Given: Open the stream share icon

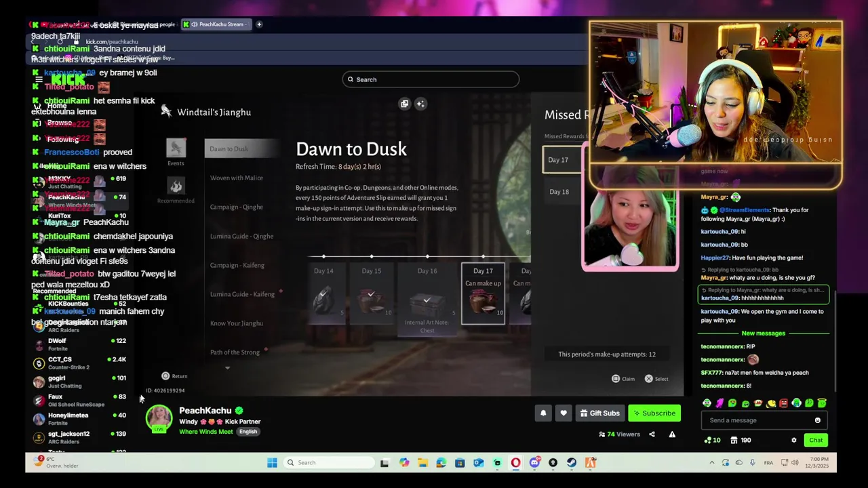Looking at the screenshot, I should [652, 434].
